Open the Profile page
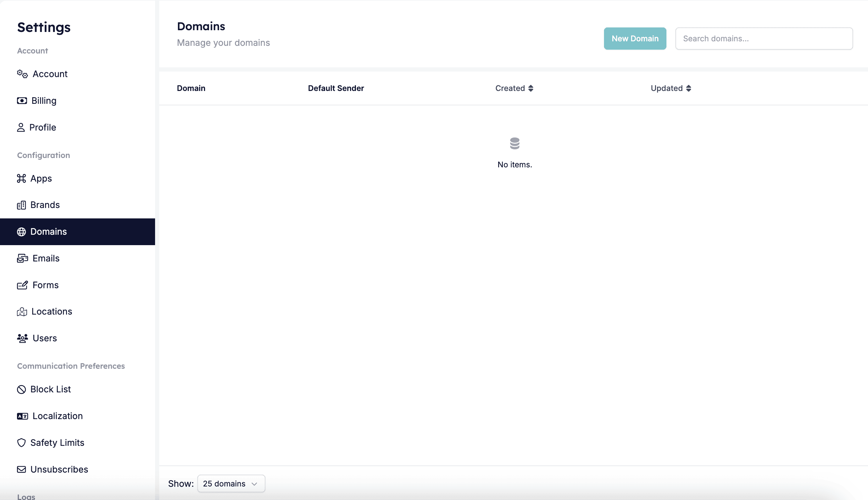Screen dimensions: 868x500 [x=77, y=127]
